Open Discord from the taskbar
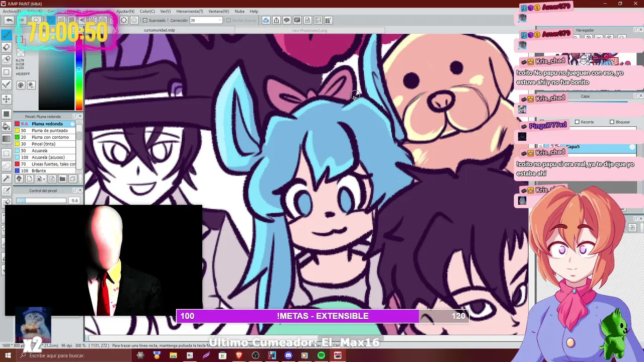The width and height of the screenshot is (644, 362). [288, 355]
